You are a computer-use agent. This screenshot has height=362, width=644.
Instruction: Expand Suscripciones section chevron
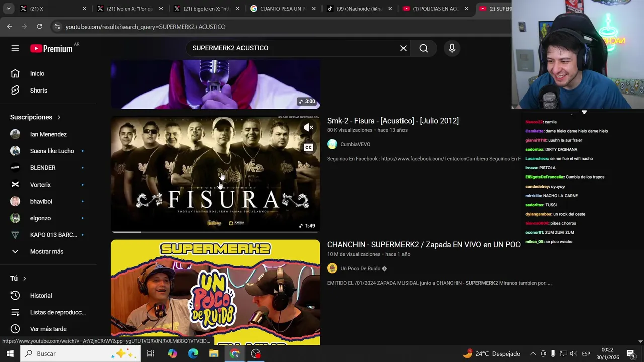coord(59,117)
